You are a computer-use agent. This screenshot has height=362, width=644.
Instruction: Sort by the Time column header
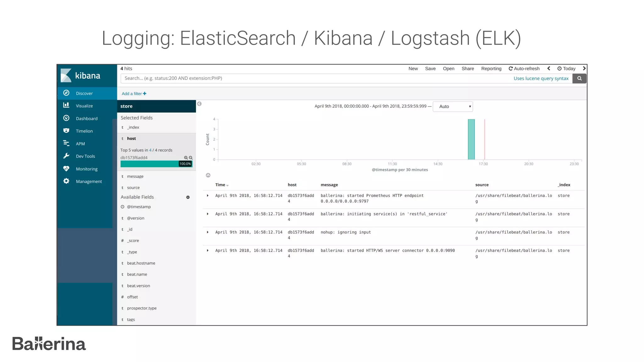[222, 185]
